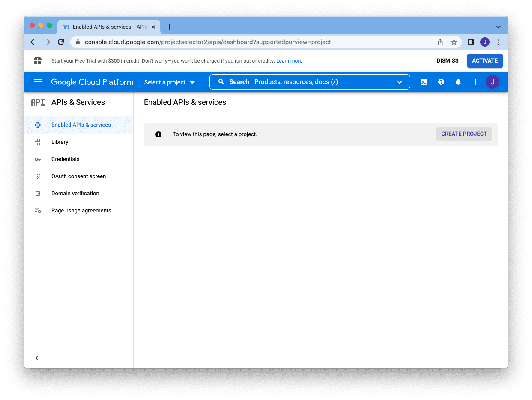Open account avatar J in blue header
Viewport: 532px width, 400px height.
493,82
